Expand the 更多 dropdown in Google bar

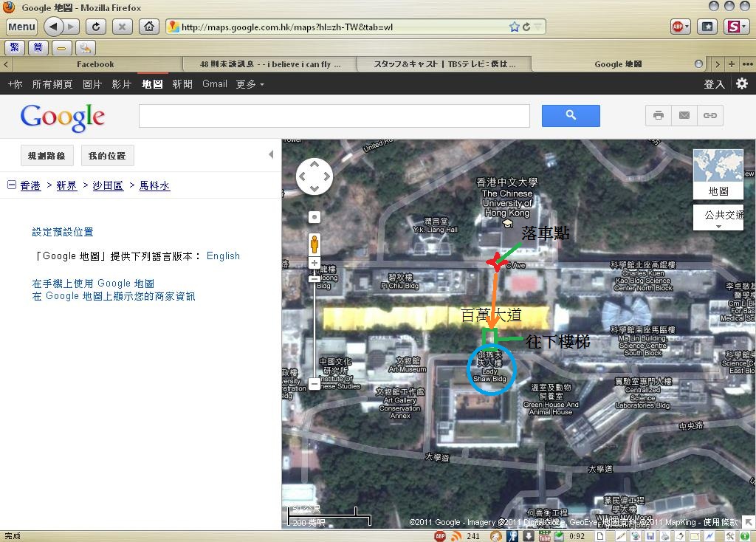250,84
